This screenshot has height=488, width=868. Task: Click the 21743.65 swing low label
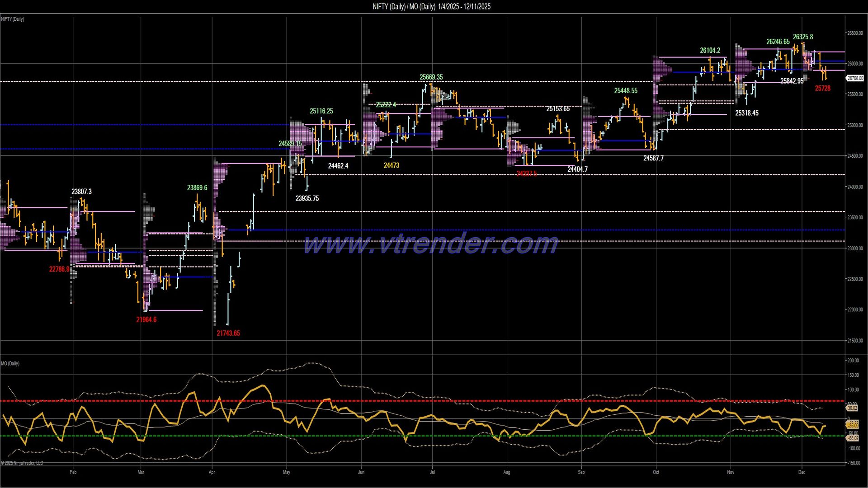point(229,333)
